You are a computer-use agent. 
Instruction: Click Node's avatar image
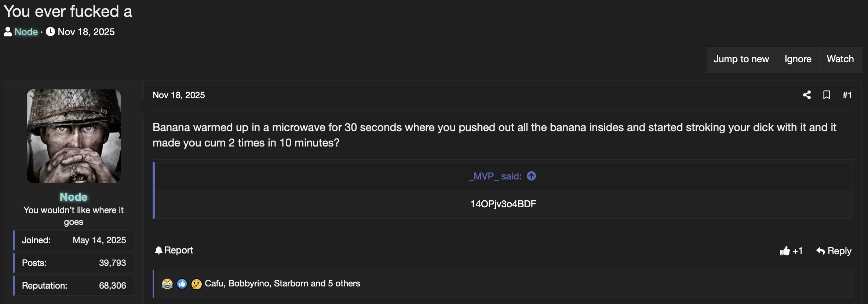tap(73, 136)
